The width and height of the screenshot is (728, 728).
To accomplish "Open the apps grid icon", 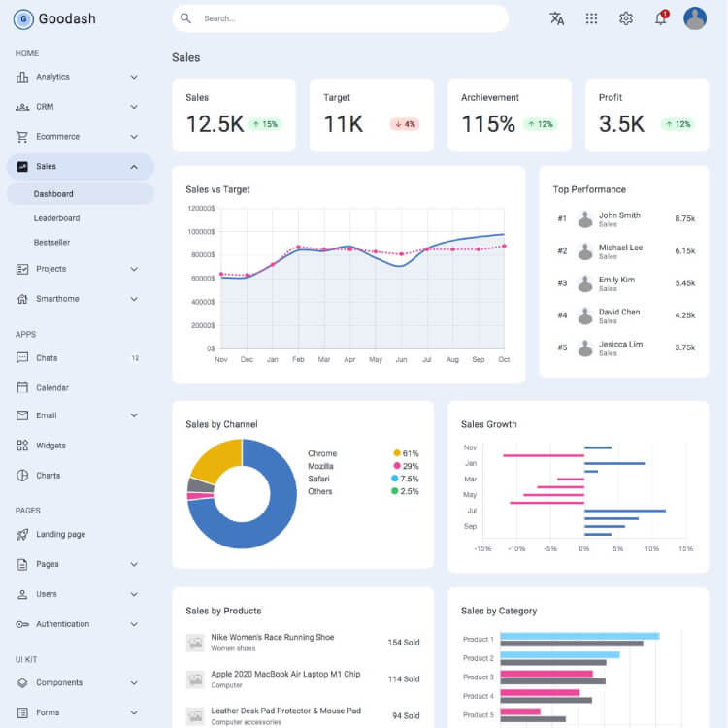I will point(591,18).
